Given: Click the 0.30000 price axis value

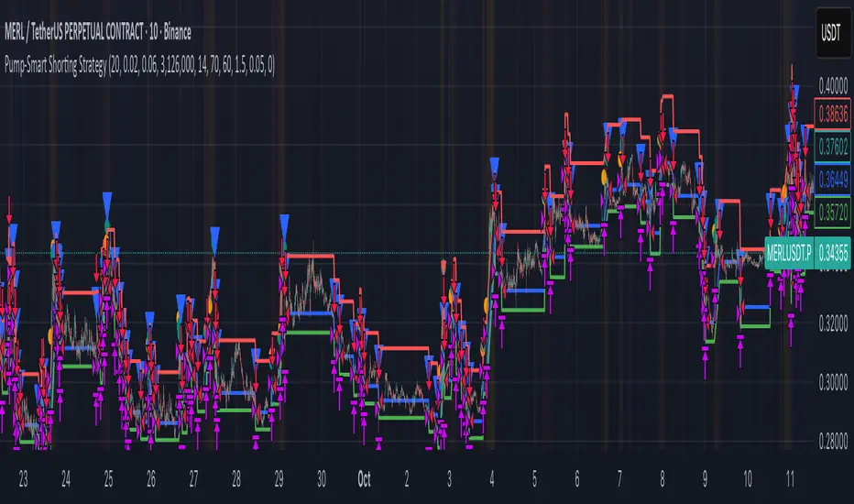Looking at the screenshot, I should [x=833, y=382].
